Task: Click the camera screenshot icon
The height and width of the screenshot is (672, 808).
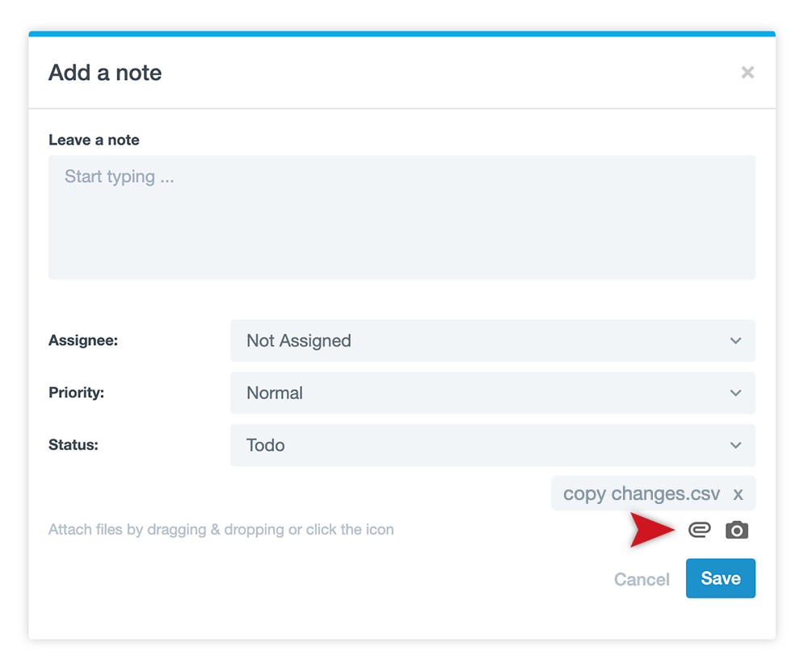Action: [x=736, y=530]
